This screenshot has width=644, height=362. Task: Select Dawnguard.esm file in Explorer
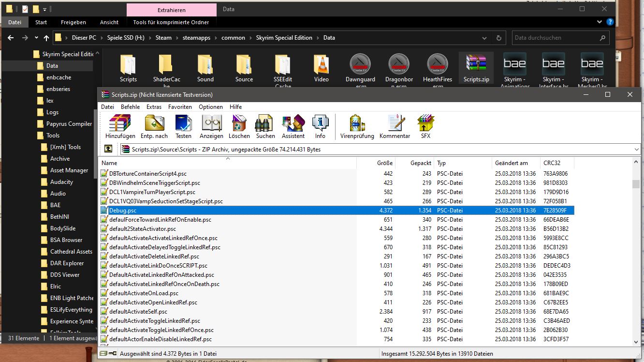(x=360, y=70)
